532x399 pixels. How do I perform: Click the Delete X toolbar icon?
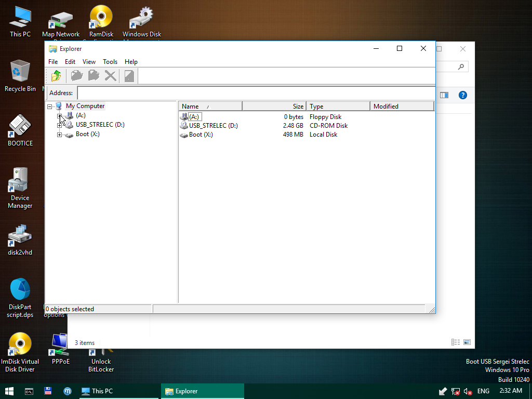click(110, 76)
